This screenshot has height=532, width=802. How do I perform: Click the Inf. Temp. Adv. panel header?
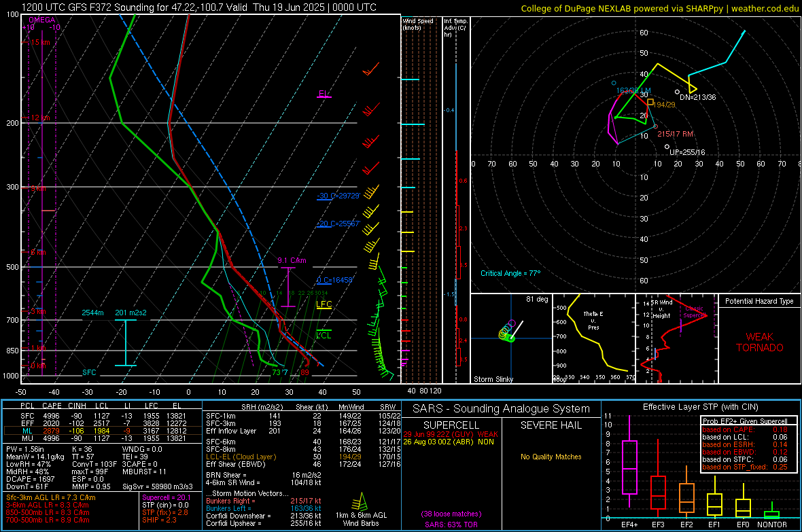click(x=455, y=28)
